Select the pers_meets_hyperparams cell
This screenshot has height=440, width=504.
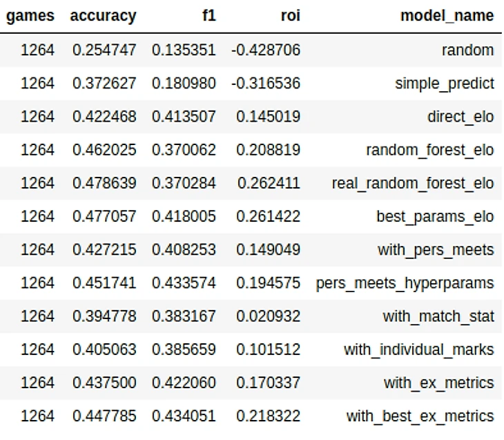pyautogui.click(x=405, y=283)
